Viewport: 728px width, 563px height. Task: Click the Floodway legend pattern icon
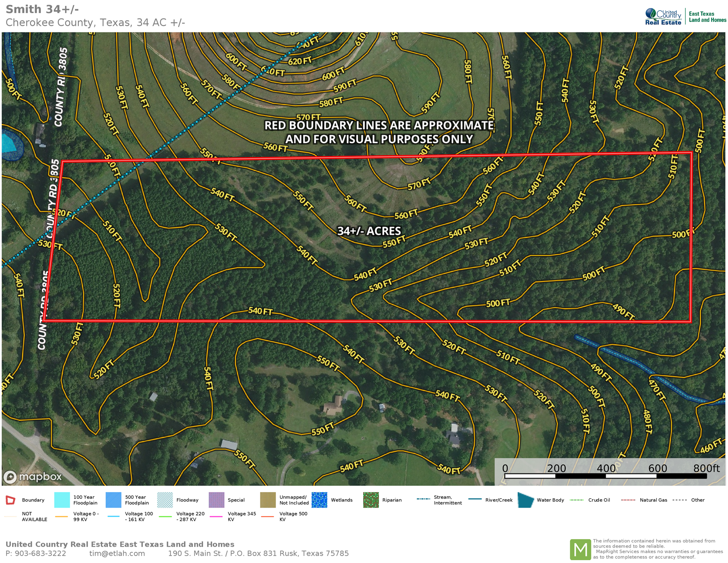(165, 500)
